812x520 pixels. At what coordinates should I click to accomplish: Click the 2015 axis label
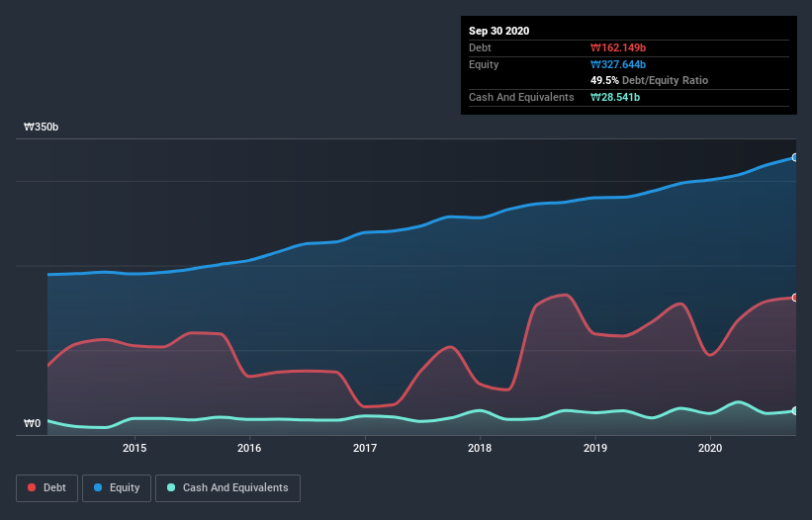[x=135, y=448]
